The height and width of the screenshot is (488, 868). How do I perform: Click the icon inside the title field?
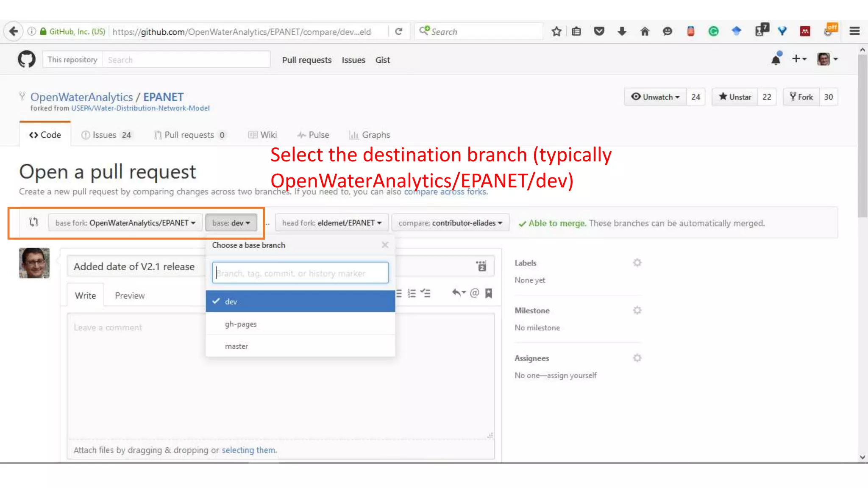[x=481, y=266]
